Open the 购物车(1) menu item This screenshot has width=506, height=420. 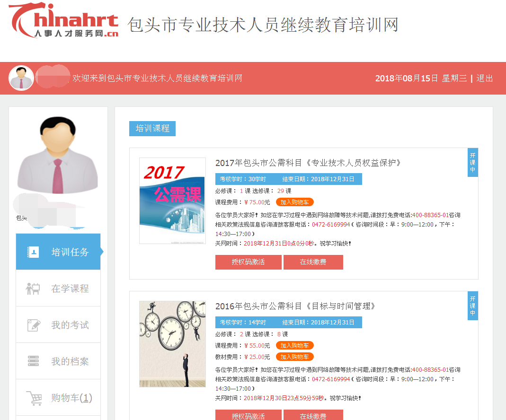click(x=58, y=398)
